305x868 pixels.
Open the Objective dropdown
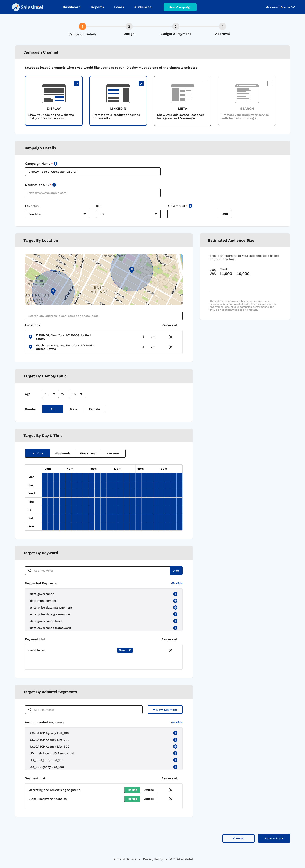click(57, 214)
